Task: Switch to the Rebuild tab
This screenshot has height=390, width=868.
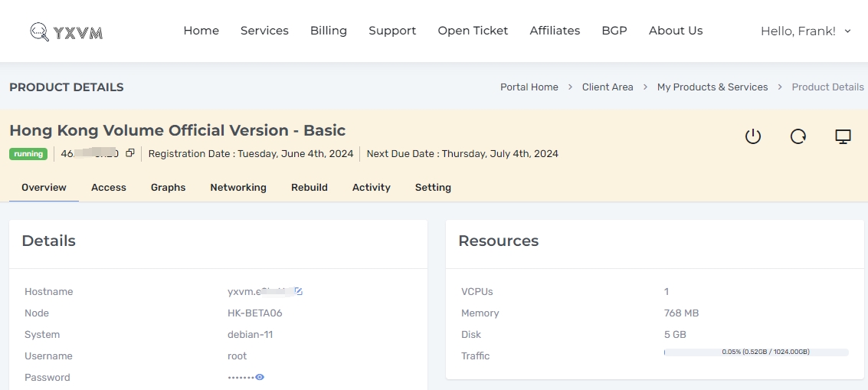Action: point(310,187)
